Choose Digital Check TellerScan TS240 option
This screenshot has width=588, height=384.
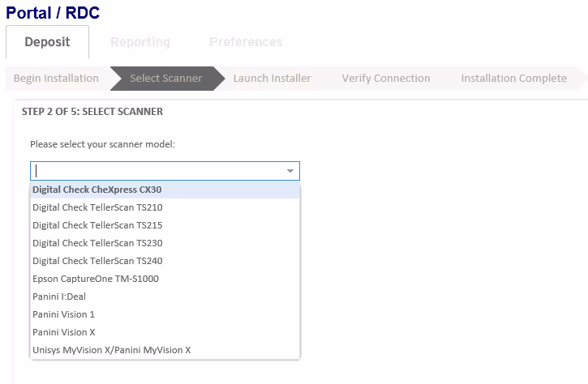click(165, 261)
